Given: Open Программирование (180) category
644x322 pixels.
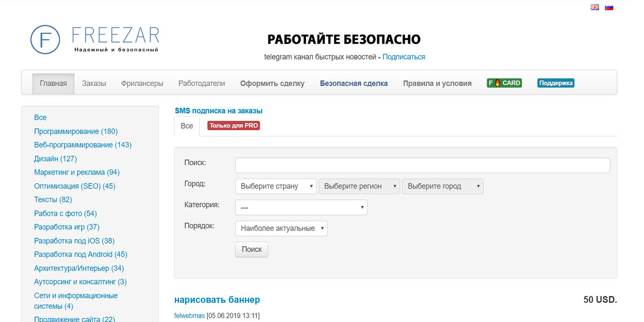Looking at the screenshot, I should point(76,131).
